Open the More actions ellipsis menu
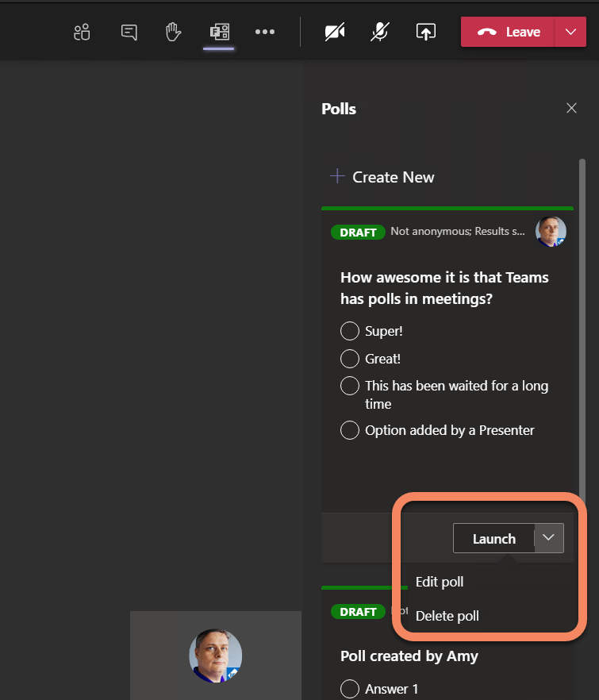Viewport: 599px width, 700px height. click(264, 32)
